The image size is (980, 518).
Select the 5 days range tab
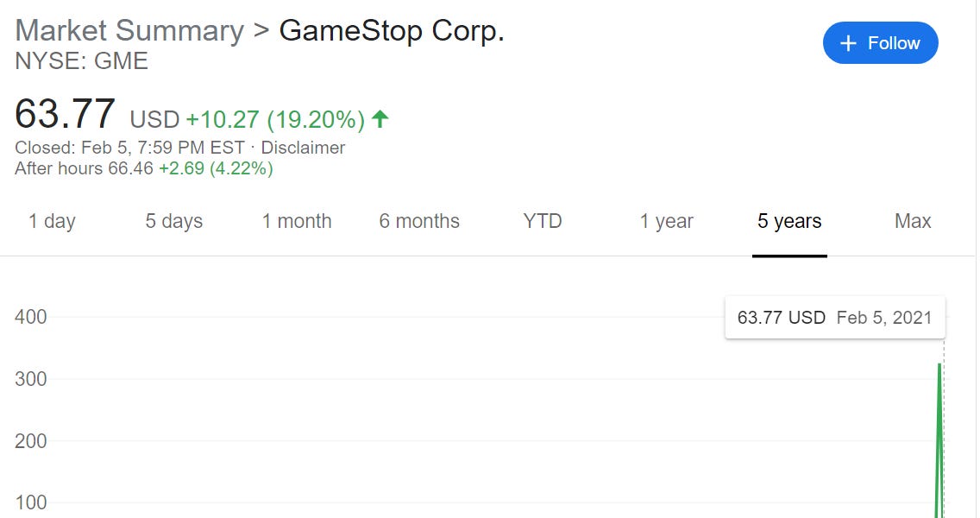coord(173,221)
